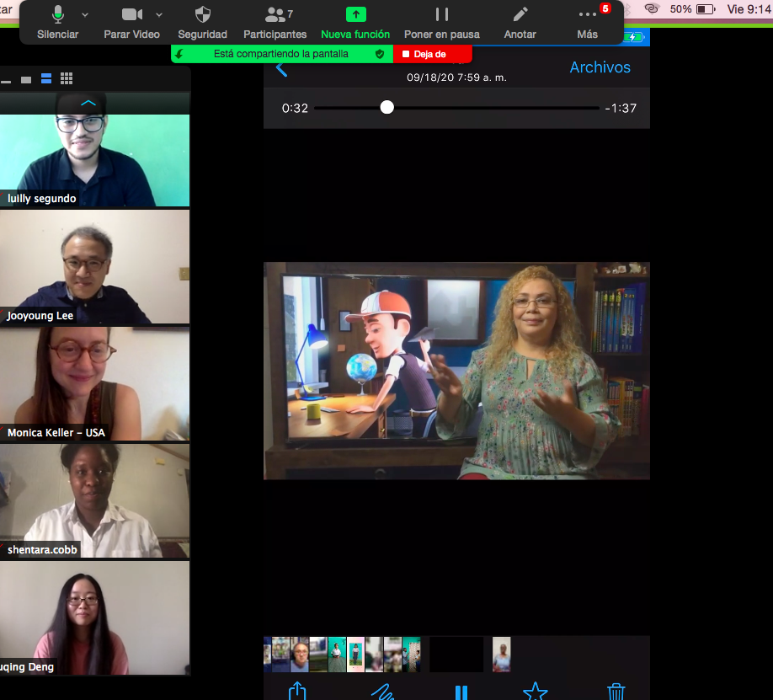Click the video date 09/18/20 7:59 a. m.
This screenshot has width=773, height=700.
coord(456,77)
